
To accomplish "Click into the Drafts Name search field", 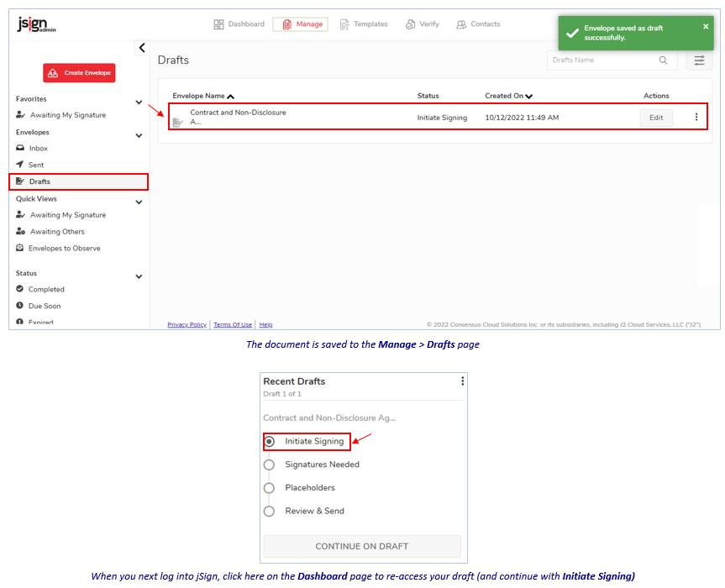I will click(601, 60).
